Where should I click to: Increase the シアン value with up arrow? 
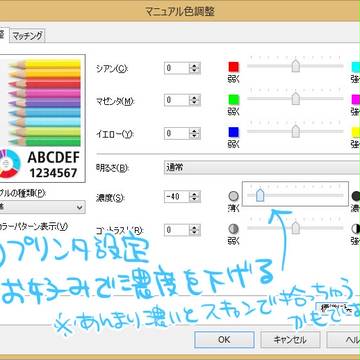195,65
